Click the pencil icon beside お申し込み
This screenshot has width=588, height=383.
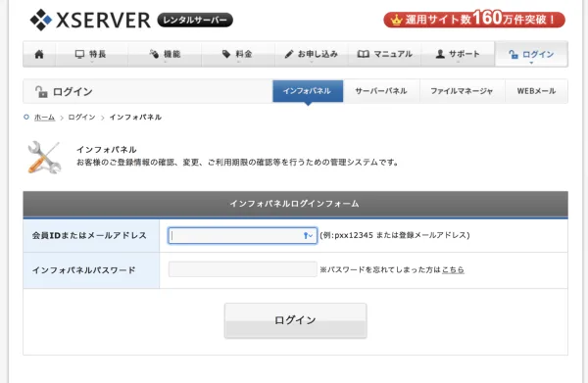289,54
